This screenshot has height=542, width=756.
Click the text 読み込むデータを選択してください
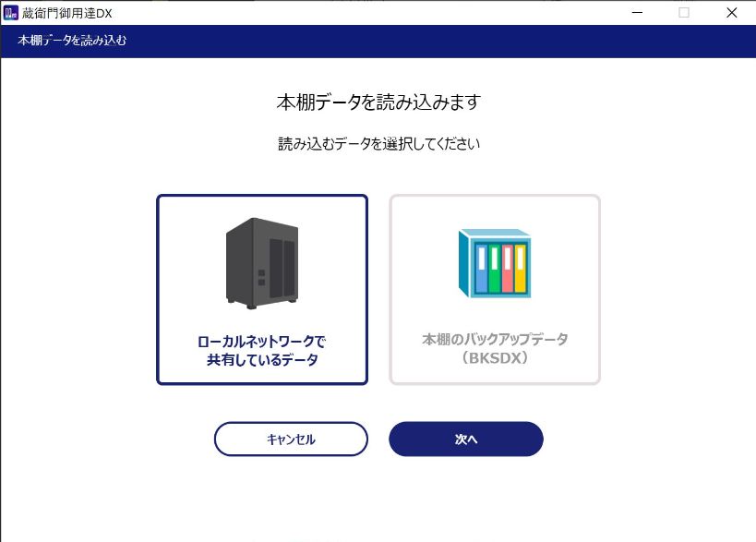pos(379,144)
